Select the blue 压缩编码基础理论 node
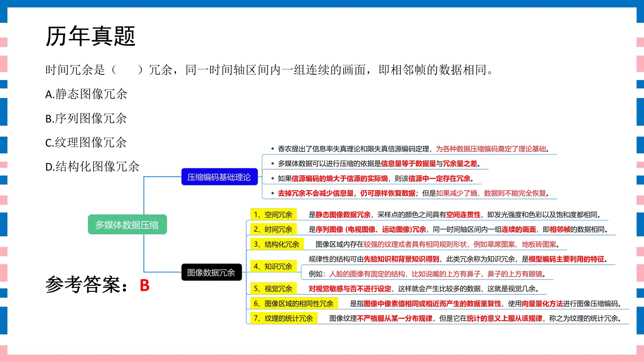This screenshot has width=644, height=362. (219, 177)
